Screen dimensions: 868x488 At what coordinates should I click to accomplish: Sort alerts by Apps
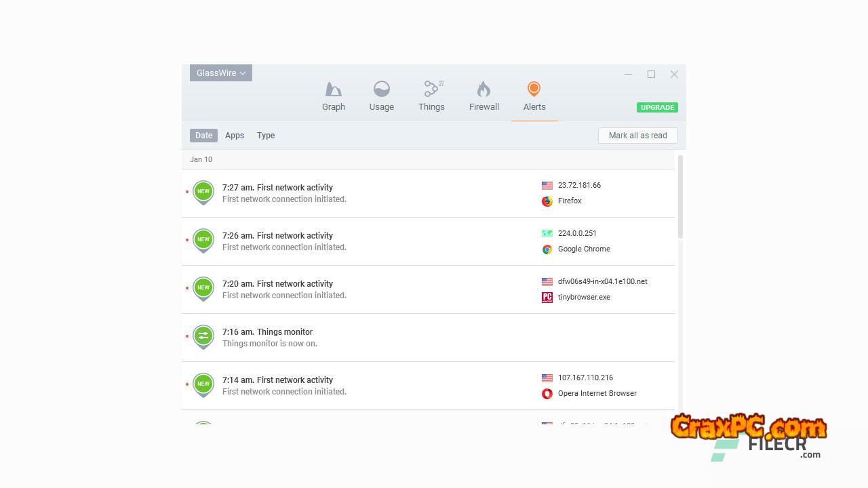click(x=235, y=136)
